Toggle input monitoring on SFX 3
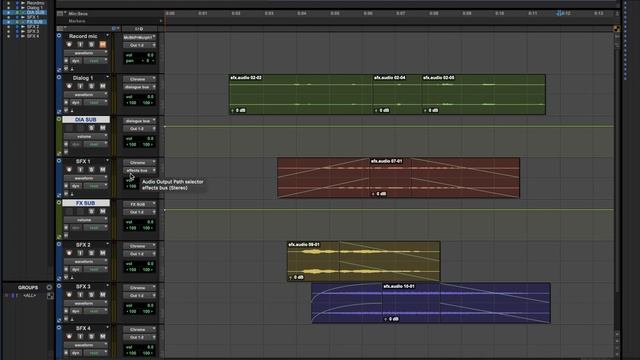Image resolution: width=640 pixels, height=360 pixels. (80, 295)
